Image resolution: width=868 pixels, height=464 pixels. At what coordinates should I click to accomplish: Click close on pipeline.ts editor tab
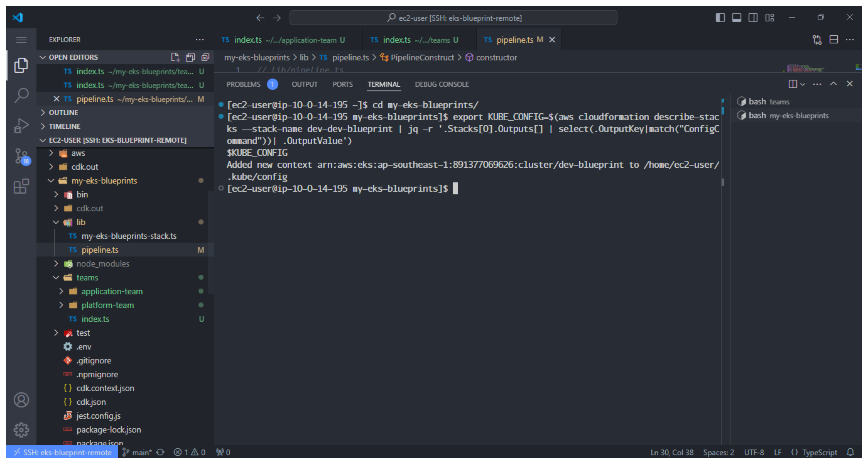pyautogui.click(x=549, y=40)
